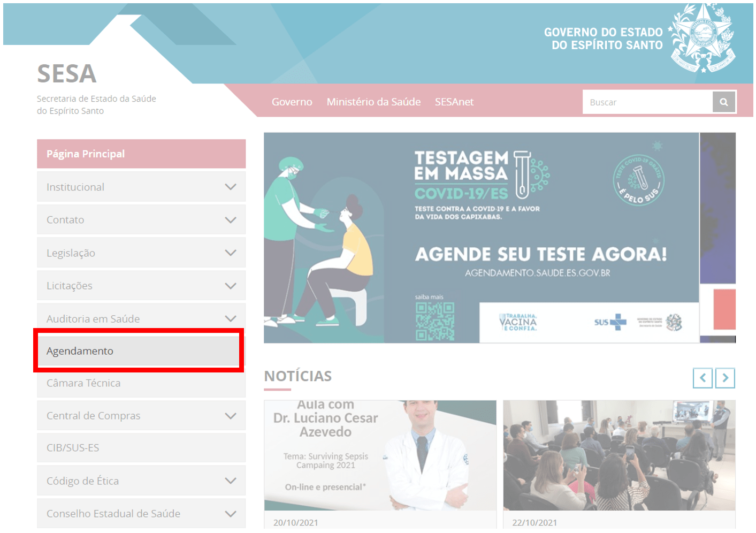Expand the Institucional menu chevron
The width and height of the screenshot is (756, 533).
231,187
